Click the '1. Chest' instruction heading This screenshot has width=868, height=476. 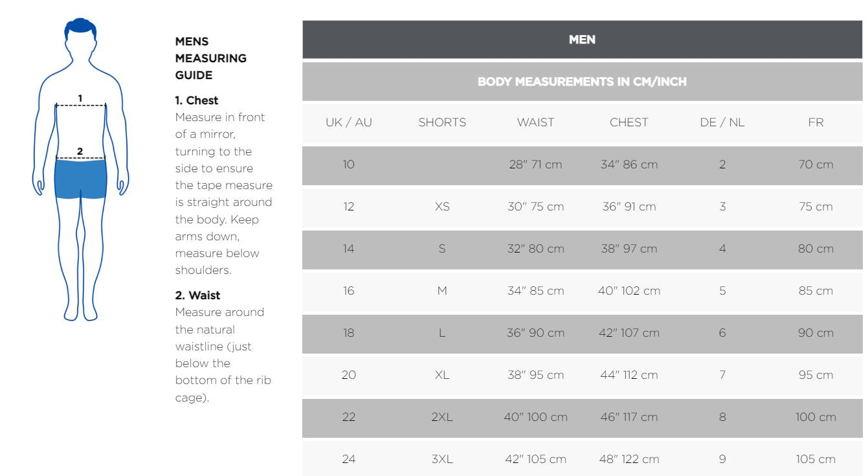[197, 100]
